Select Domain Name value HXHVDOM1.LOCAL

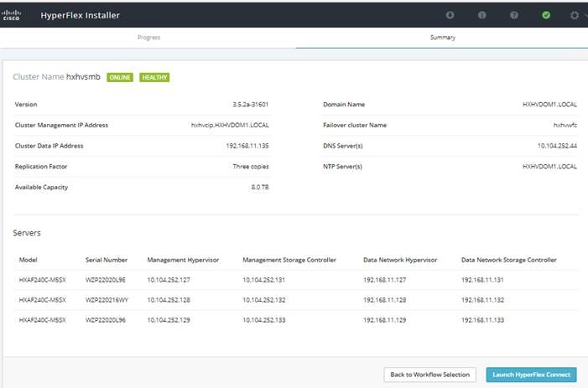549,105
